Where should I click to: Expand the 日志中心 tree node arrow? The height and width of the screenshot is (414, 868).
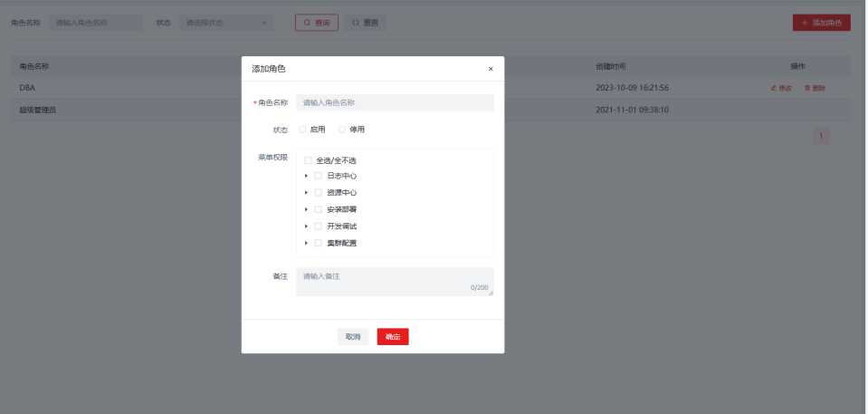[x=307, y=176]
